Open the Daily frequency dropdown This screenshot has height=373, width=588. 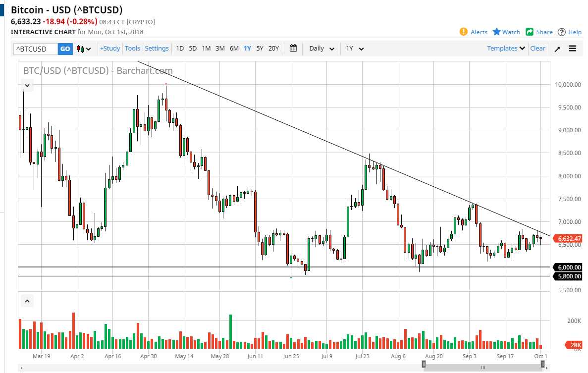point(319,48)
